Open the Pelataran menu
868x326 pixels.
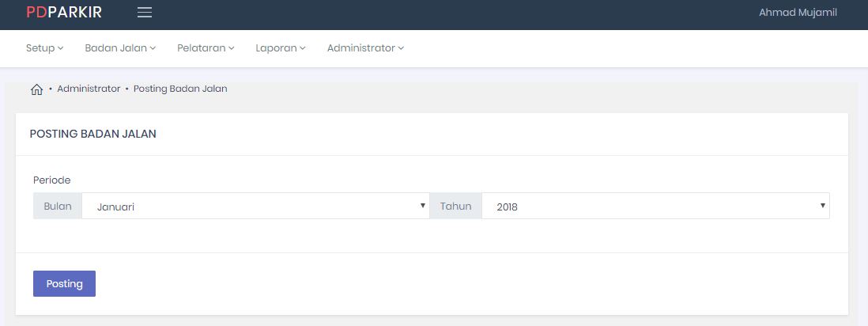pyautogui.click(x=201, y=48)
